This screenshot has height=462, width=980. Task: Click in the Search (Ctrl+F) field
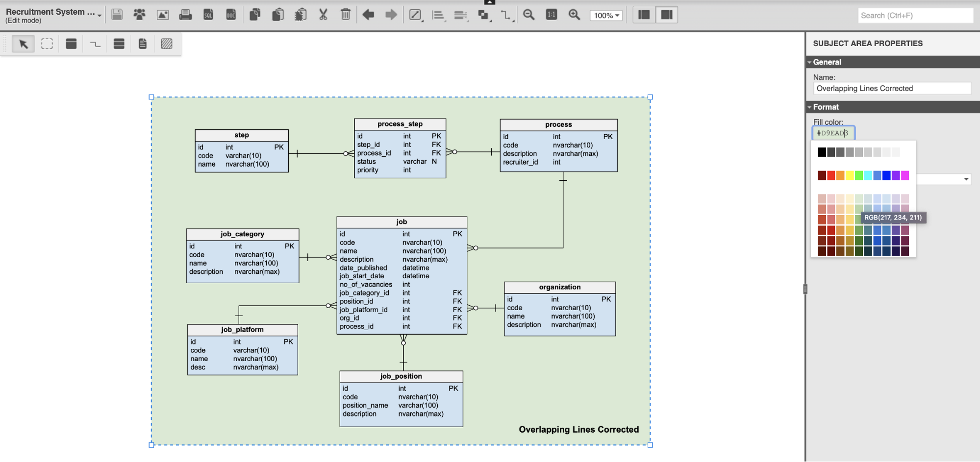(915, 16)
